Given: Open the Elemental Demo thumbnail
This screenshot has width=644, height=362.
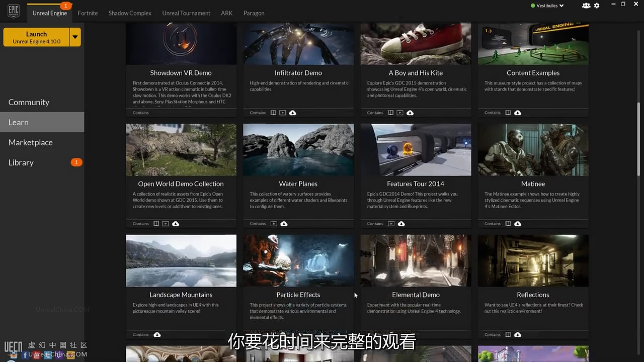Looking at the screenshot, I should tap(416, 261).
